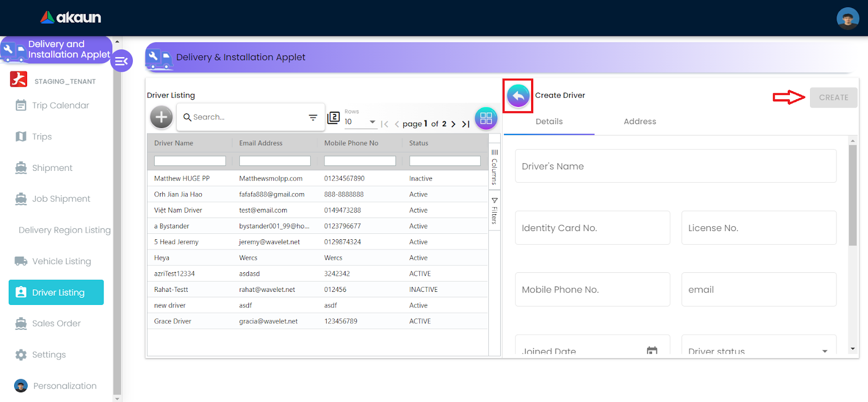Go to next page of drivers
Image resolution: width=868 pixels, height=402 pixels.
point(454,124)
